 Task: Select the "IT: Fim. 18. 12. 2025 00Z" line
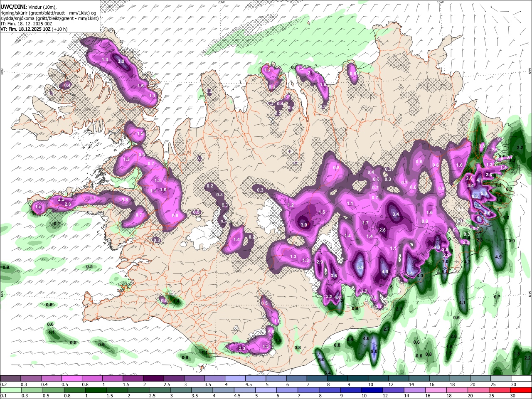26,24
